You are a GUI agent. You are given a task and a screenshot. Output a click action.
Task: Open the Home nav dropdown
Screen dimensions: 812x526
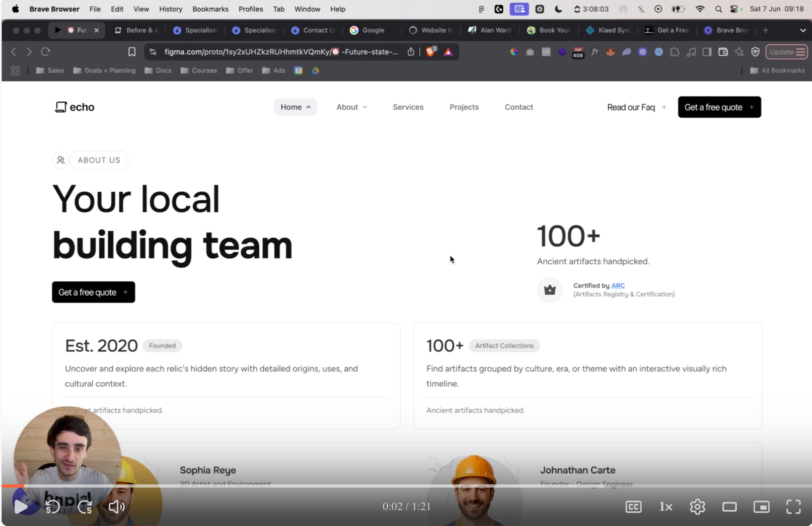296,107
